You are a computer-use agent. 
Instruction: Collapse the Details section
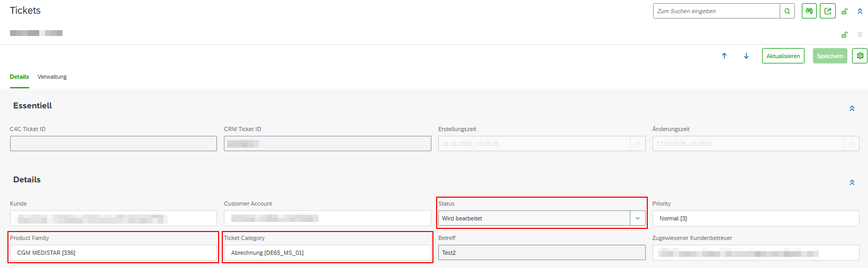[x=852, y=182]
